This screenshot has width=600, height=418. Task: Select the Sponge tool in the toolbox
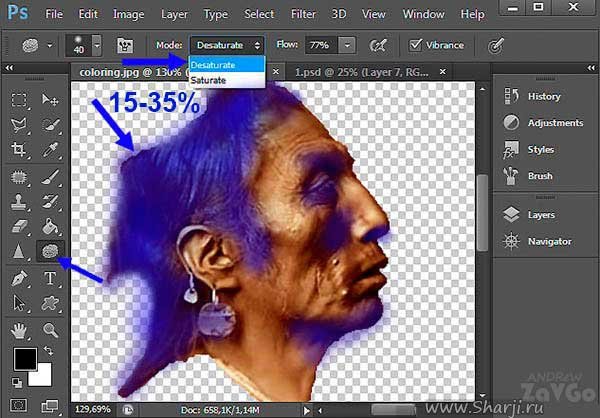[48, 252]
